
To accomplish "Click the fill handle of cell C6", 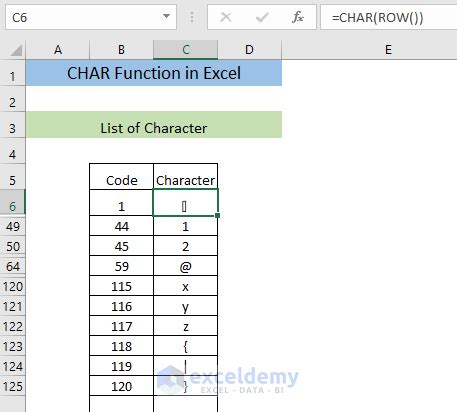I will 217,216.
